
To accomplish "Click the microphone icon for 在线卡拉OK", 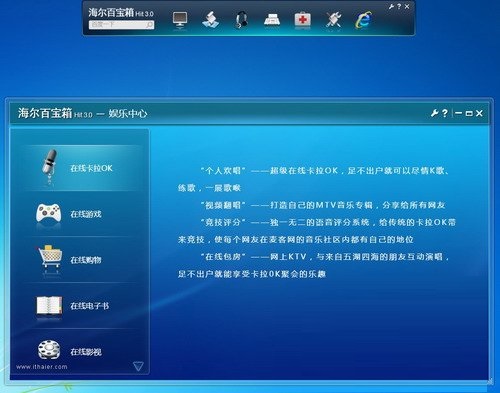I will pos(49,166).
